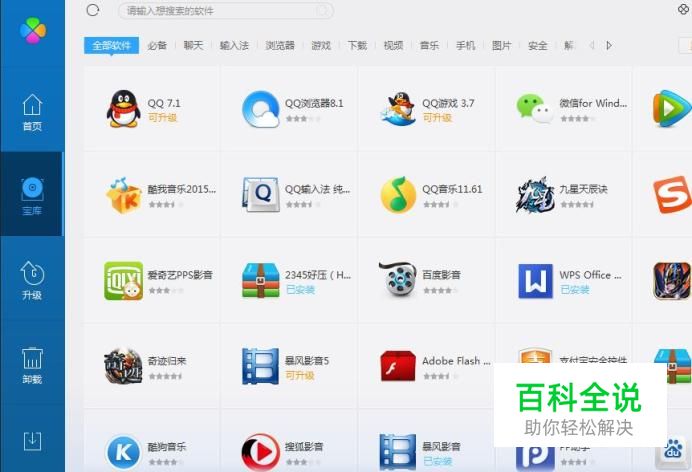Click the 搜狐影音 title text
Viewport: 692px width, 472px height.
click(x=304, y=446)
